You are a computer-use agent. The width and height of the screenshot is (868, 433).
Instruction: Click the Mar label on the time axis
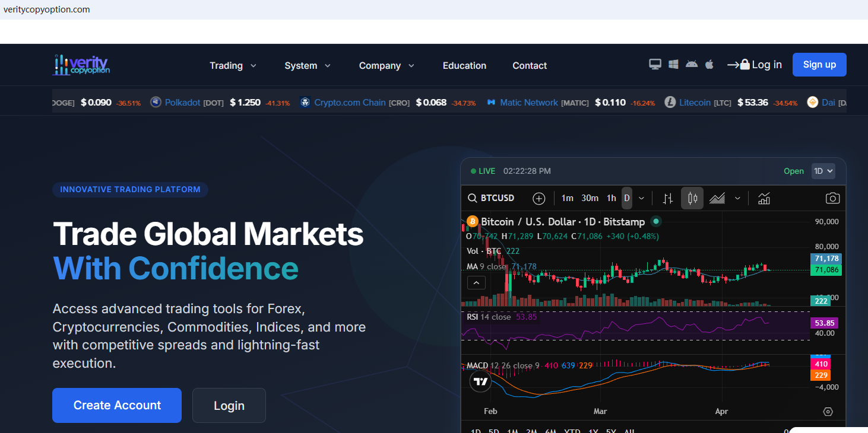(x=600, y=411)
